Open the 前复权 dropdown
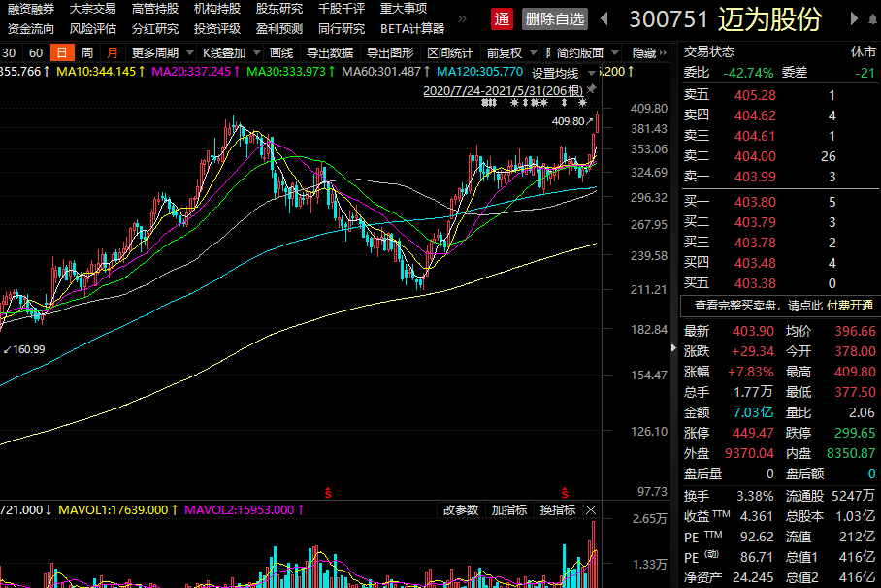 coord(511,52)
